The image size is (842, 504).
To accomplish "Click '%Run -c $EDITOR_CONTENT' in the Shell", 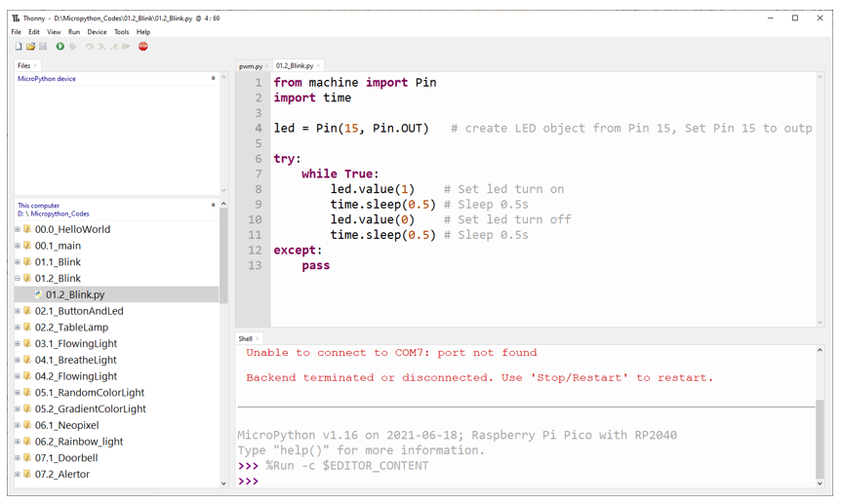I will tap(347, 466).
